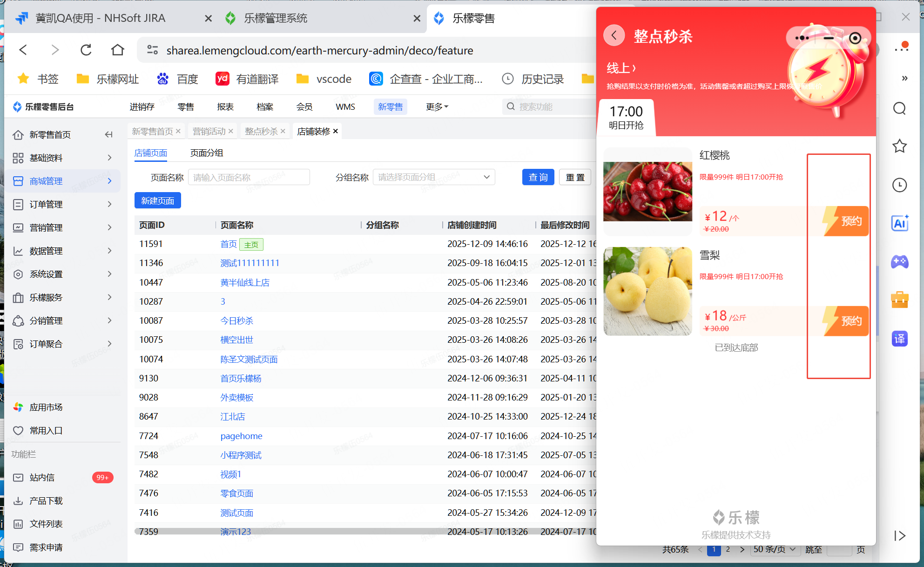Close the 整点秒杀 page tab
Viewport: 924px width, 567px height.
(283, 132)
